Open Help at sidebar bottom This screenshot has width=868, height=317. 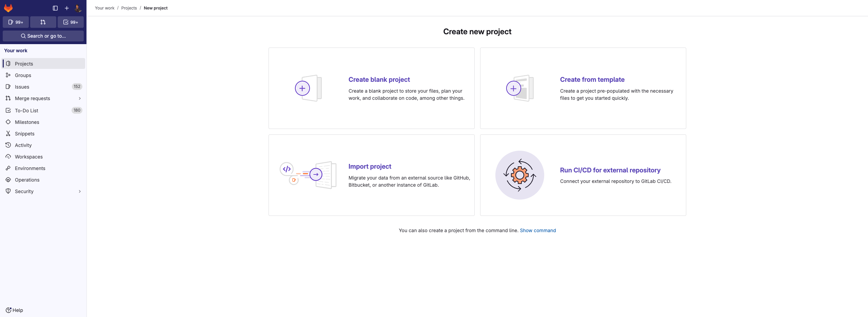[x=15, y=310]
